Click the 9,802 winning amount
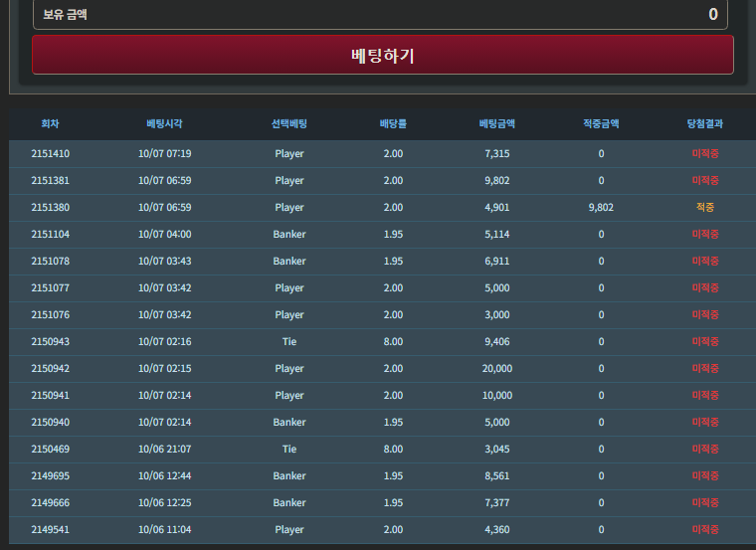The width and height of the screenshot is (756, 550). pyautogui.click(x=601, y=207)
